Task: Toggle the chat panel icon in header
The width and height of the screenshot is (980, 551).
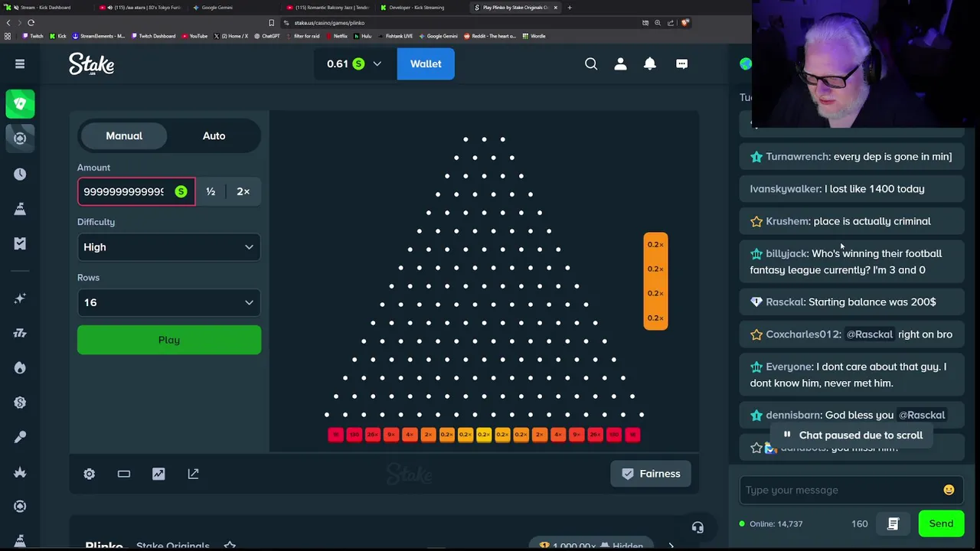Action: (681, 64)
